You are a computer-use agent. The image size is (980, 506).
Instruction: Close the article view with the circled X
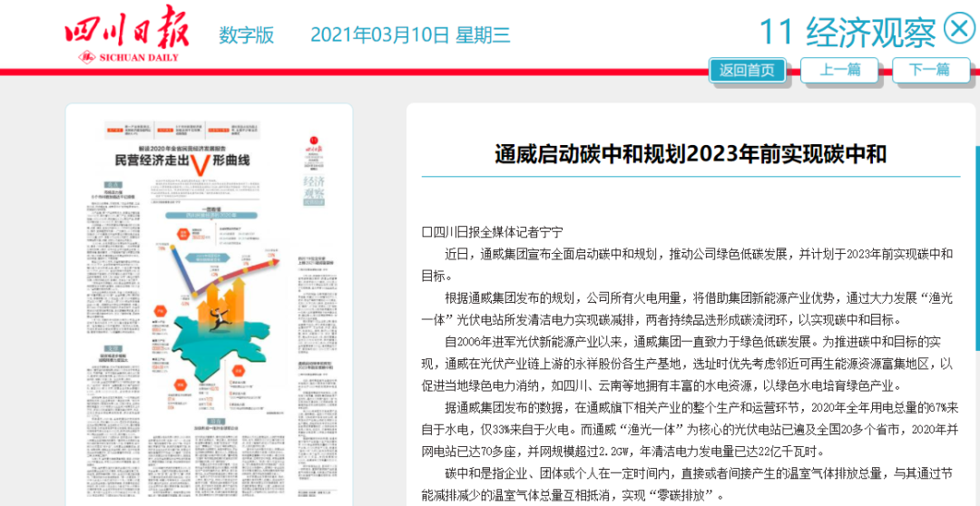[x=958, y=30]
